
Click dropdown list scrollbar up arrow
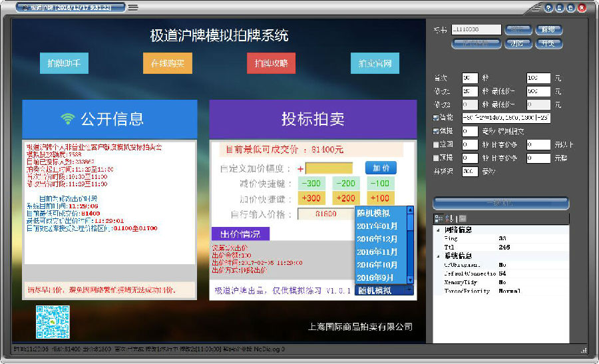tap(410, 210)
